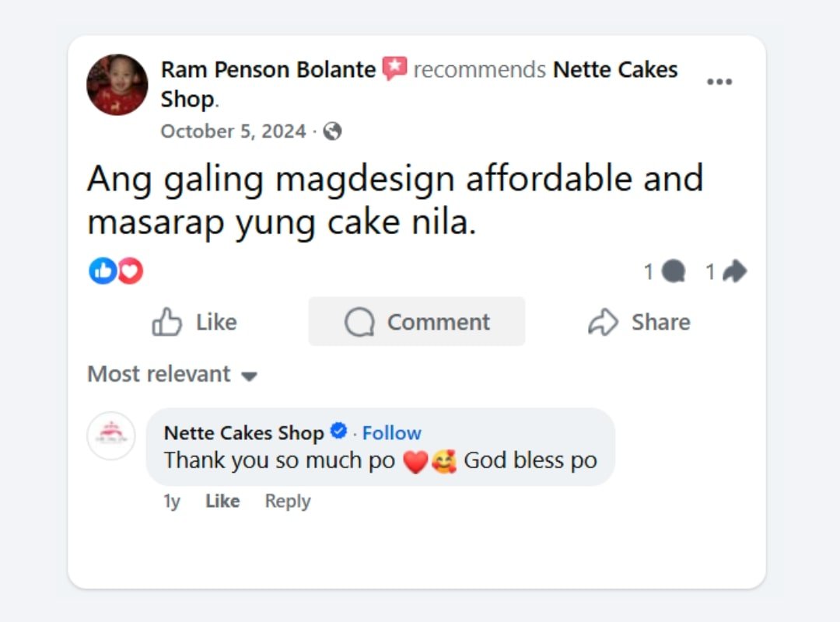Expand the Most relevant sort dropdown
840x622 pixels.
(172, 374)
